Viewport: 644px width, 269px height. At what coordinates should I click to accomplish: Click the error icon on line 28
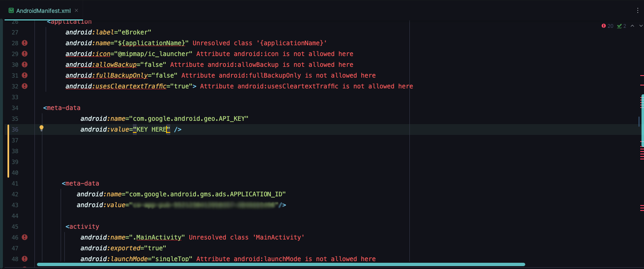click(24, 43)
